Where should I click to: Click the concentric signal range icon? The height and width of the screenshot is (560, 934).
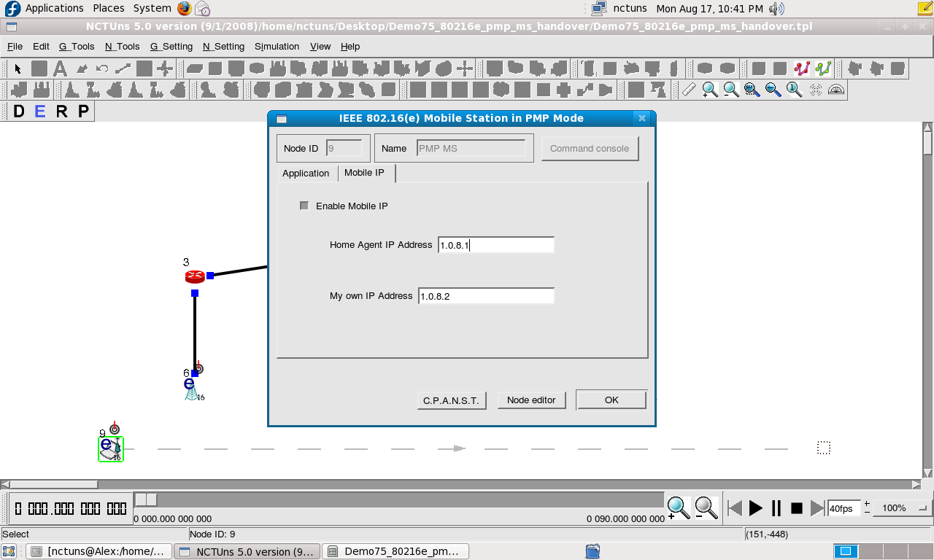pos(816,90)
